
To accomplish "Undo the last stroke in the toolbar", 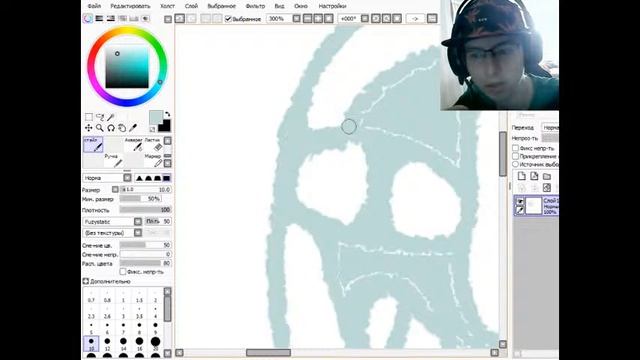I will click(x=180, y=18).
